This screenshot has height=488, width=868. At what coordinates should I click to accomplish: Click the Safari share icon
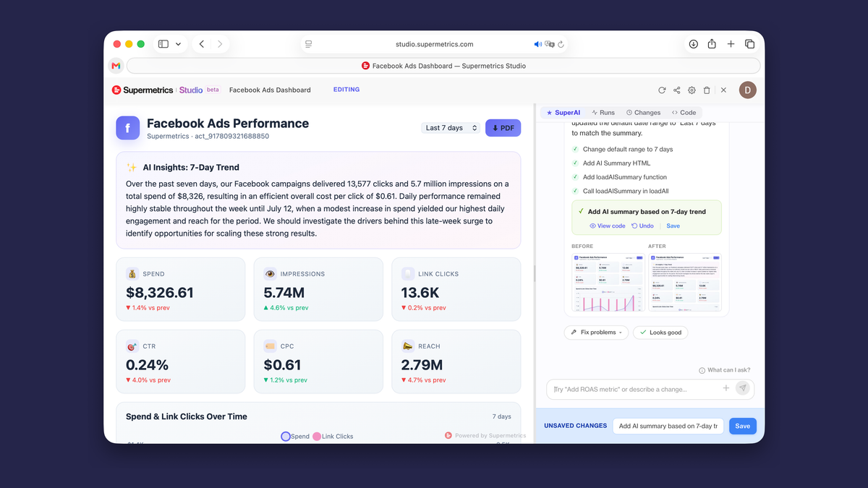712,44
